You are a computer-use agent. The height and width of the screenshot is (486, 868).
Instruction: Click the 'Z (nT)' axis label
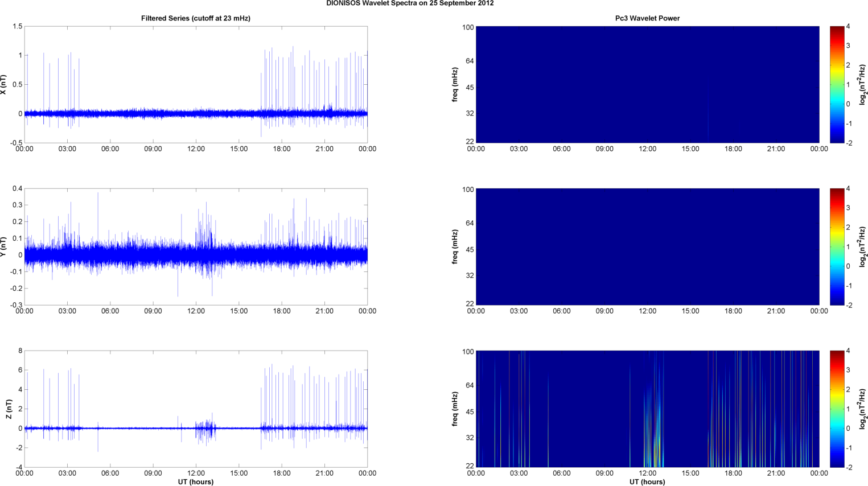click(x=9, y=409)
